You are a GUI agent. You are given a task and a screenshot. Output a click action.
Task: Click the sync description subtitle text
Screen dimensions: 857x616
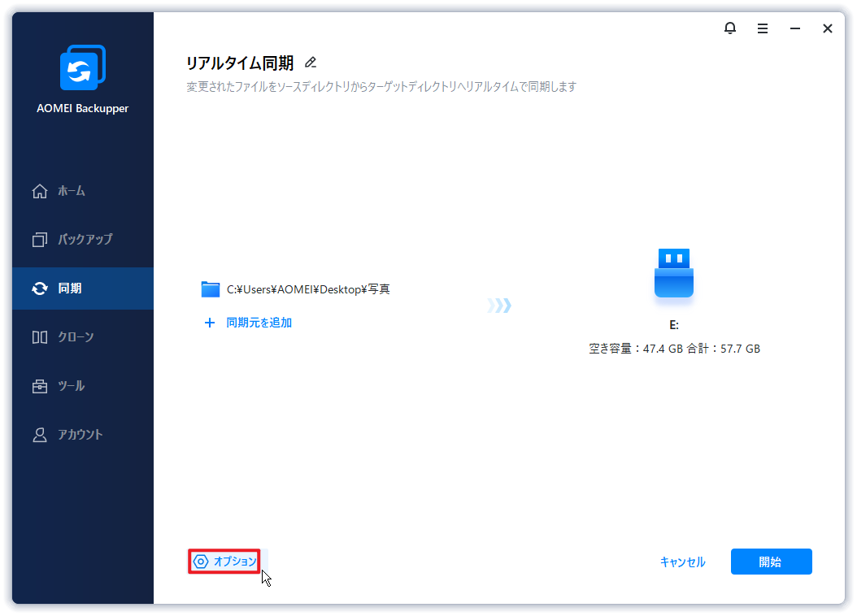(x=381, y=87)
